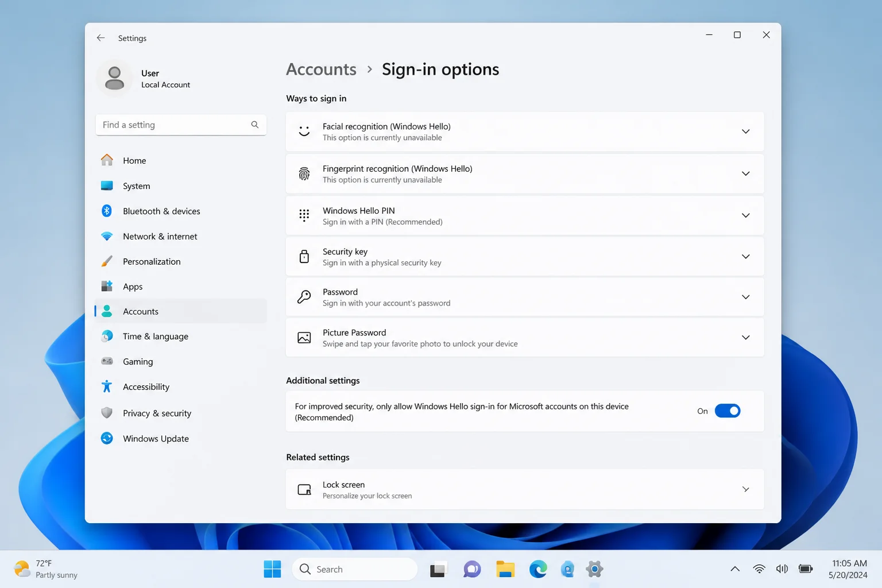Screen dimensions: 882x588
Task: Click the search magnifier in Find a setting
Action: [255, 125]
